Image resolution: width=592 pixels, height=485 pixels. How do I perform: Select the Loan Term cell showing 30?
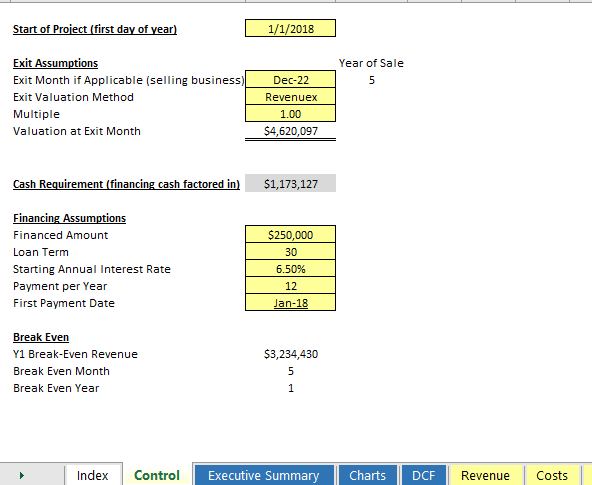[290, 251]
